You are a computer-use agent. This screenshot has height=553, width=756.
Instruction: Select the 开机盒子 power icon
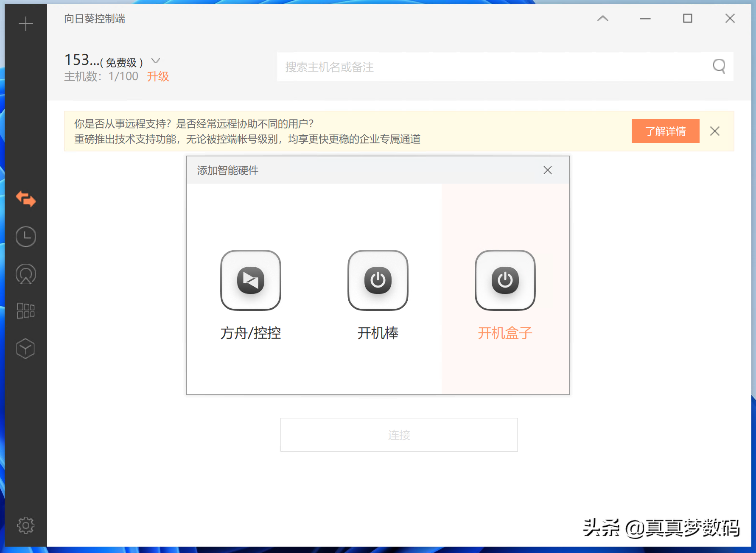505,280
